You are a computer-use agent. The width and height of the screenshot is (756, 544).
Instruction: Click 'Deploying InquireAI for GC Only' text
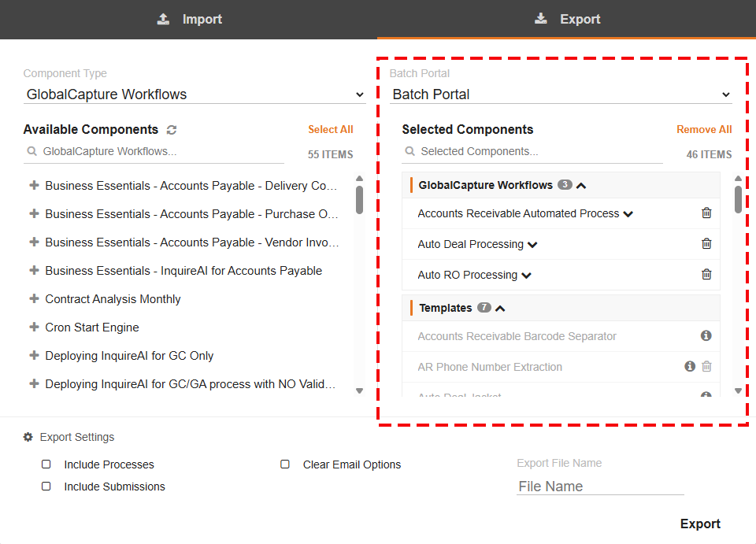129,356
